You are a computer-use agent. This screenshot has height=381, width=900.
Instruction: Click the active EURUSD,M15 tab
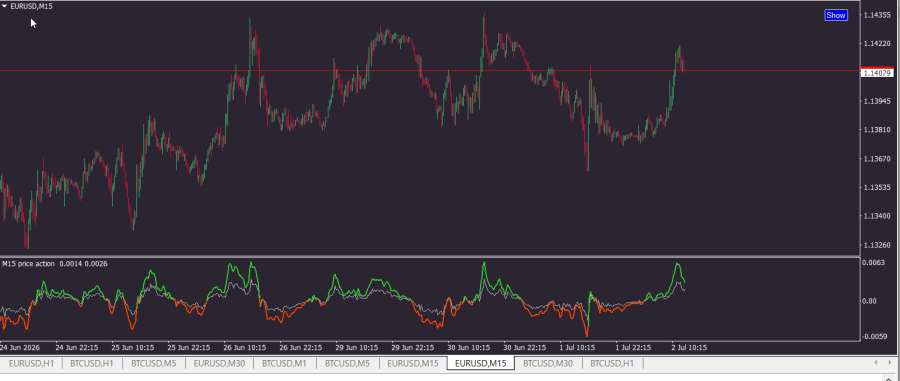[x=480, y=363]
